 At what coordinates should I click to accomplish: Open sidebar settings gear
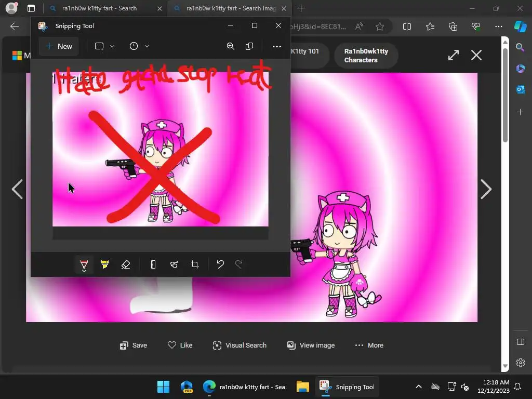pyautogui.click(x=520, y=363)
